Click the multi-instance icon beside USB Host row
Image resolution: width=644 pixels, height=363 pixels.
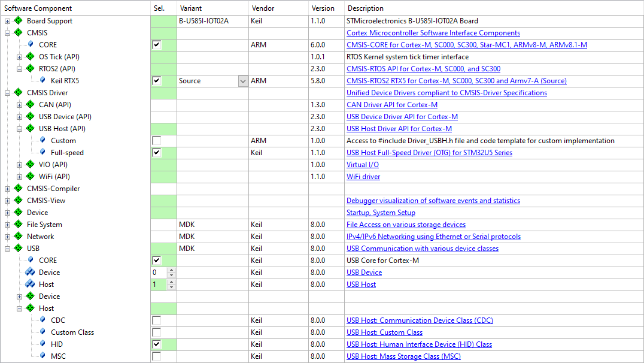tap(30, 285)
